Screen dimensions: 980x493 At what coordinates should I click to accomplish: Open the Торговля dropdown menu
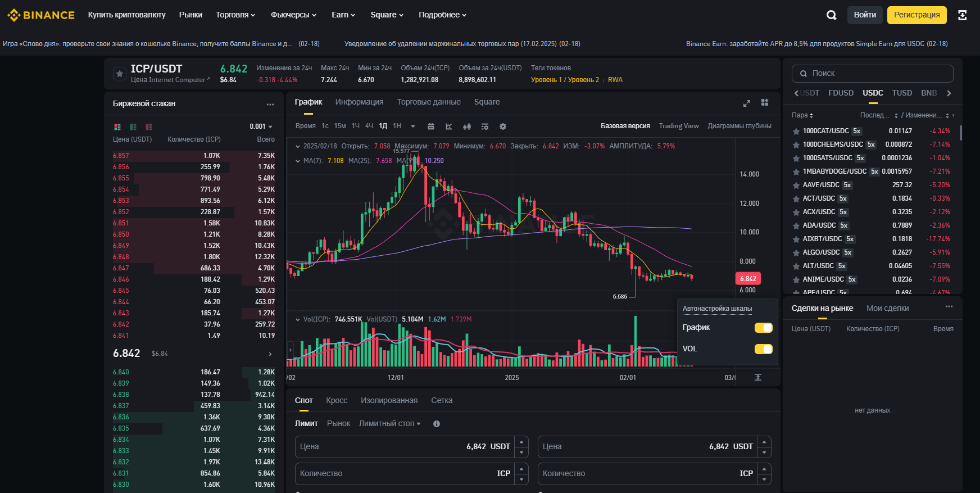click(235, 15)
